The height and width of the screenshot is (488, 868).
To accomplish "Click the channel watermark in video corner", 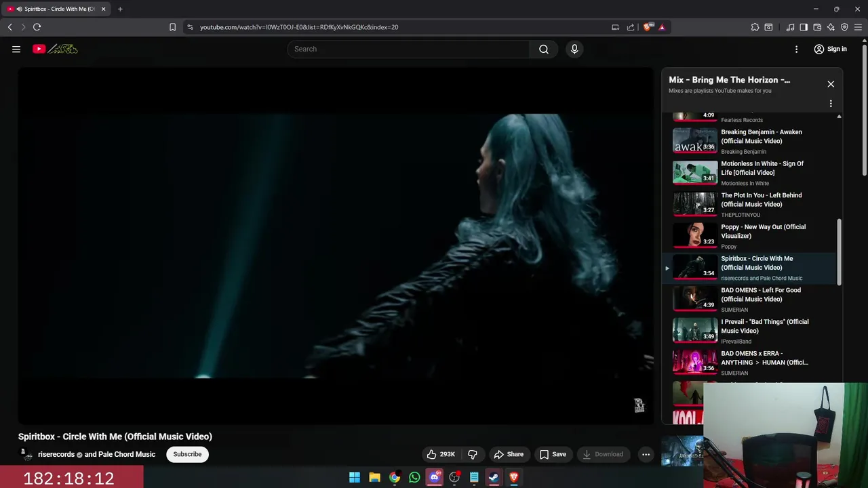I will 639,405.
